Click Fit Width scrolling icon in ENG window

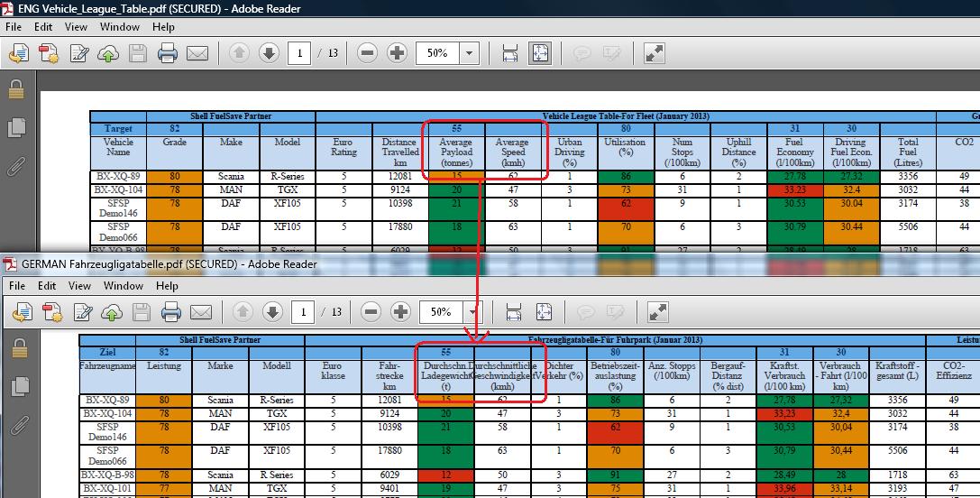pos(510,54)
